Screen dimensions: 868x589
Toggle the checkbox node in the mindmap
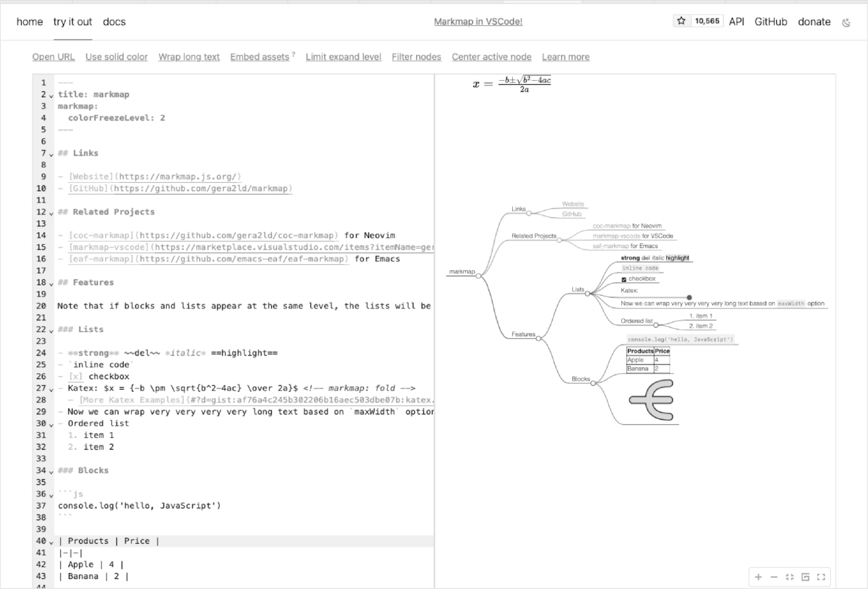pos(624,279)
